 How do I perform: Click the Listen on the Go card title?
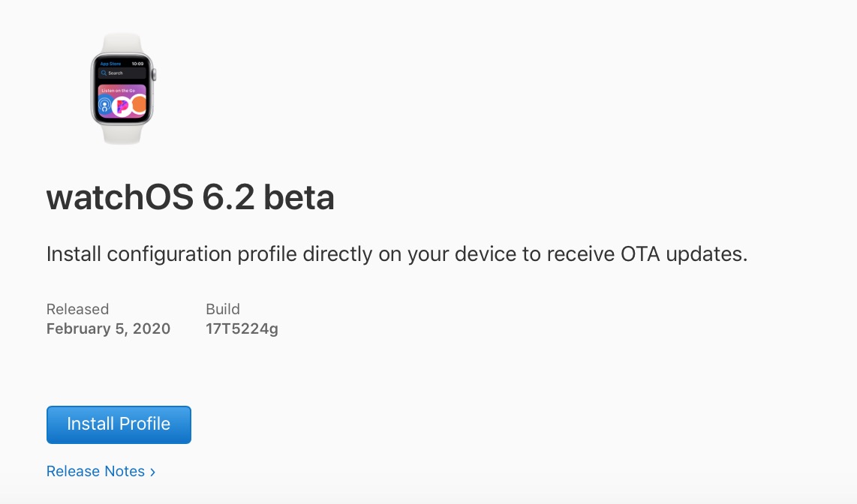[118, 90]
